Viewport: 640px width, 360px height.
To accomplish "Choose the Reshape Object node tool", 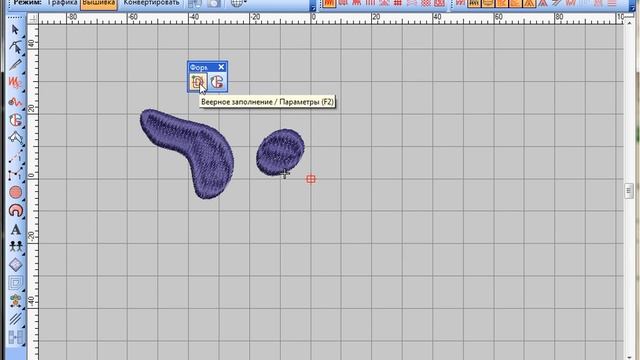I will [16, 47].
